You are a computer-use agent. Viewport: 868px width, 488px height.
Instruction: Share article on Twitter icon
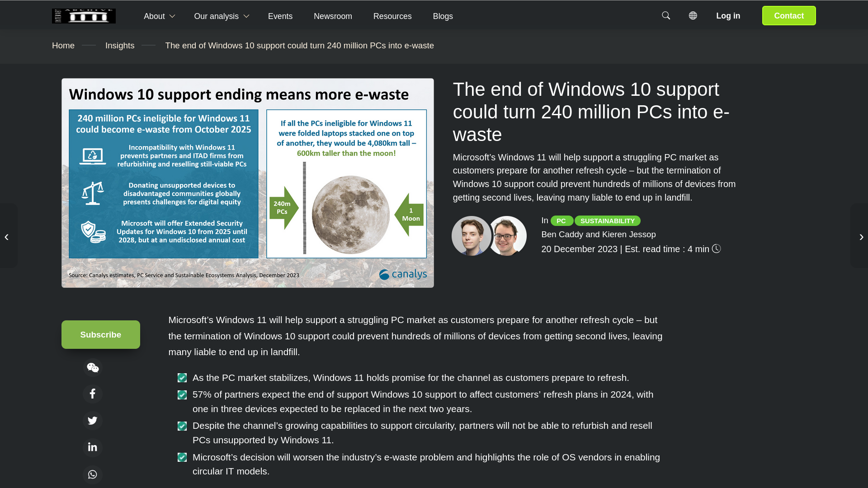click(x=93, y=421)
